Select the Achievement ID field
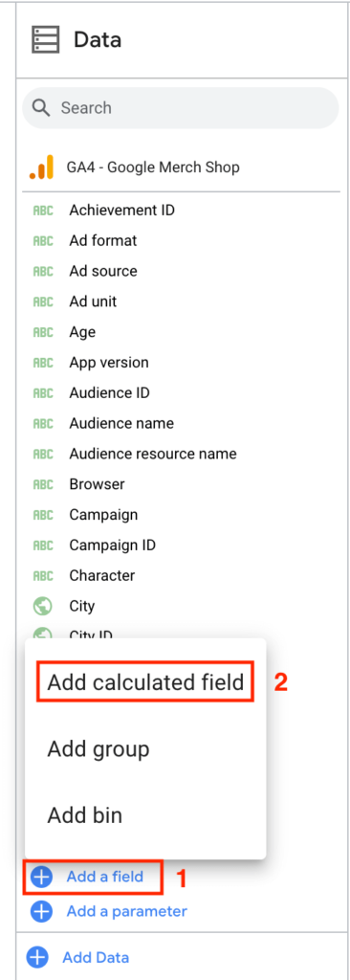The width and height of the screenshot is (350, 980). (121, 210)
